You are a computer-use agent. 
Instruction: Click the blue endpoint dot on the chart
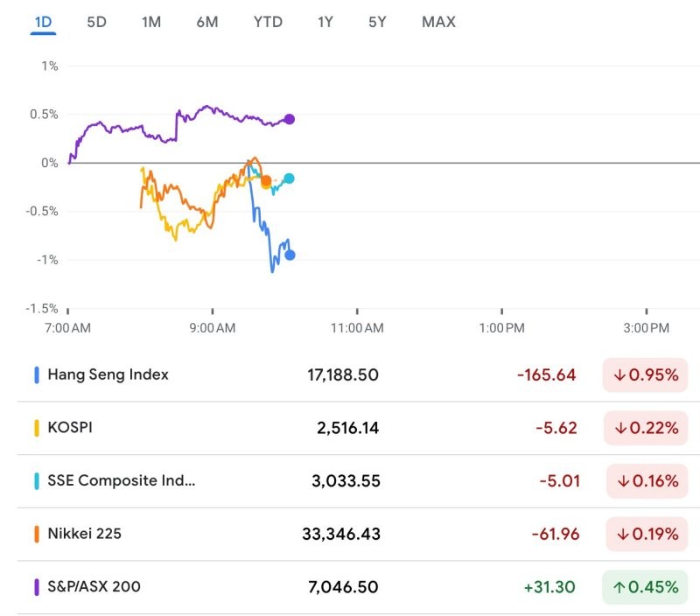point(290,255)
